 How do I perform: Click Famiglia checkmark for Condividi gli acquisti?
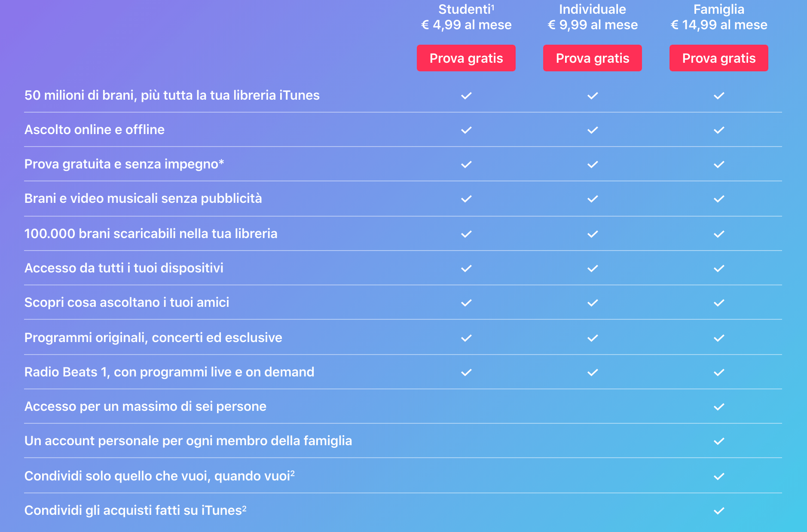coord(719,511)
